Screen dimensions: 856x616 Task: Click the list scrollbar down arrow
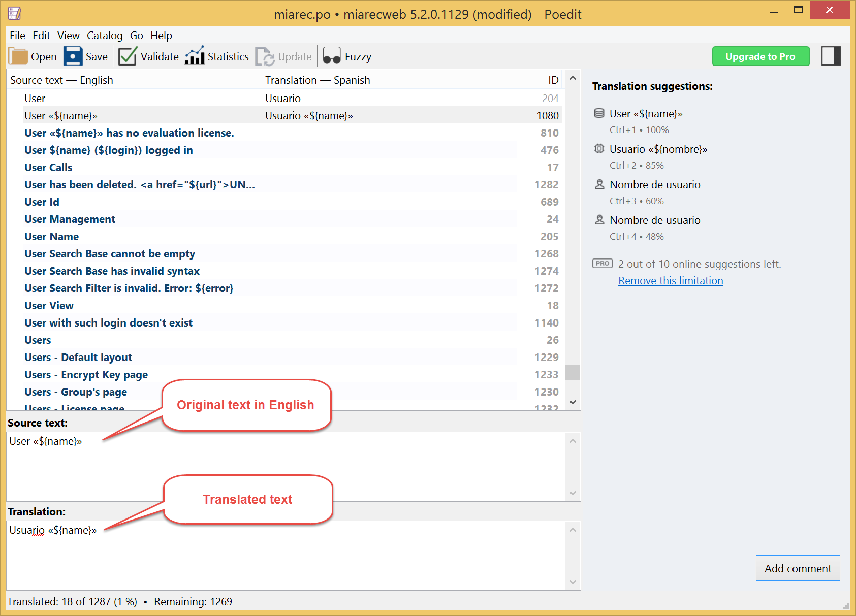click(x=573, y=402)
